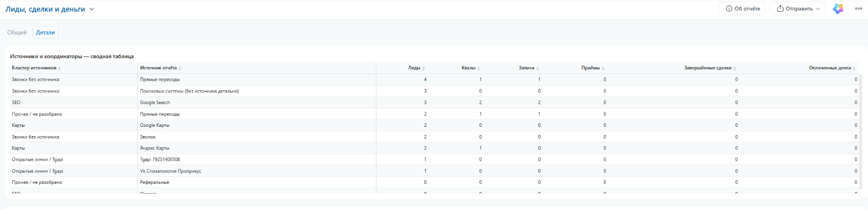Click Квалы value 1 in Яндекс Карты row
Viewport: 868px width, 210px height.
click(x=480, y=148)
